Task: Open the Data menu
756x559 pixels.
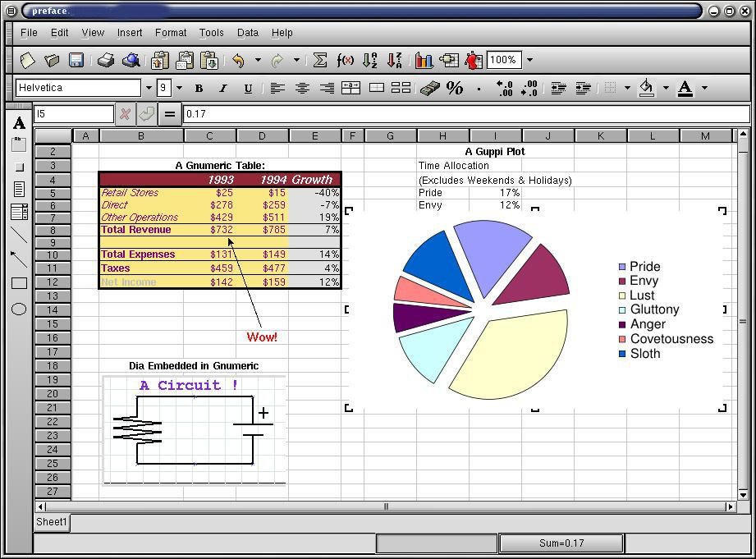Action: click(x=247, y=33)
